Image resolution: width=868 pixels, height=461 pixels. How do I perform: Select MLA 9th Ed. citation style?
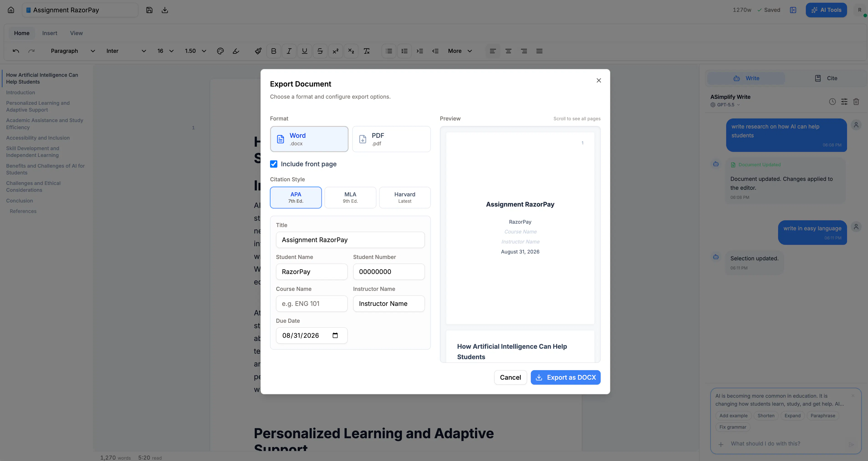coord(350,197)
